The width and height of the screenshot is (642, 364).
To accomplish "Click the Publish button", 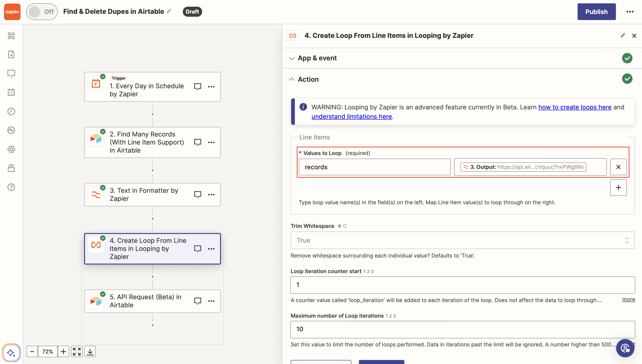I will click(x=596, y=12).
